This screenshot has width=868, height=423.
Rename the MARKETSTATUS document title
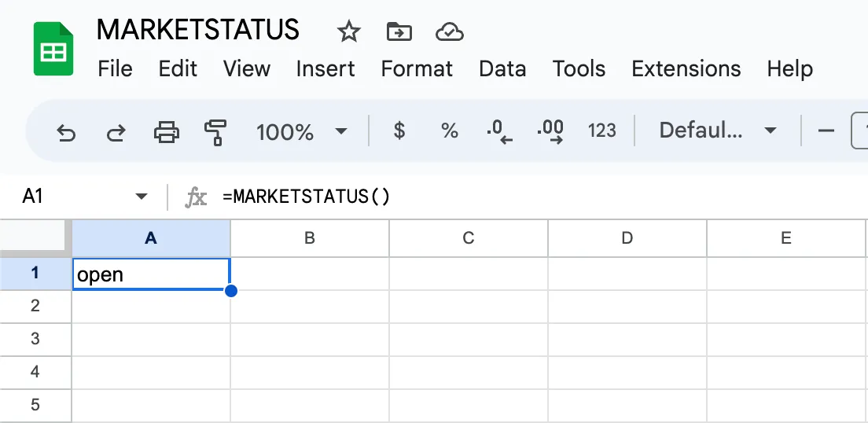point(198,30)
